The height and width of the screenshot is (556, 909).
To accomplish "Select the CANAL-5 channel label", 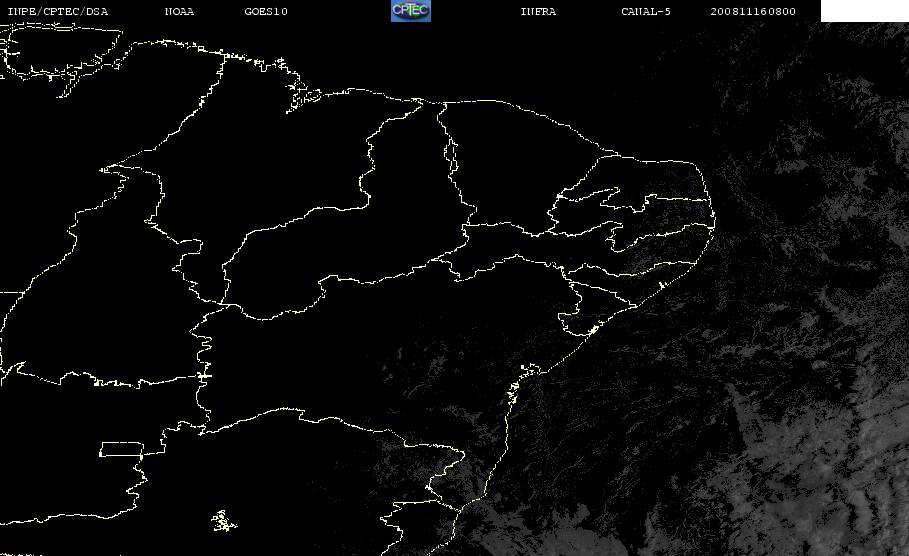I will [646, 12].
